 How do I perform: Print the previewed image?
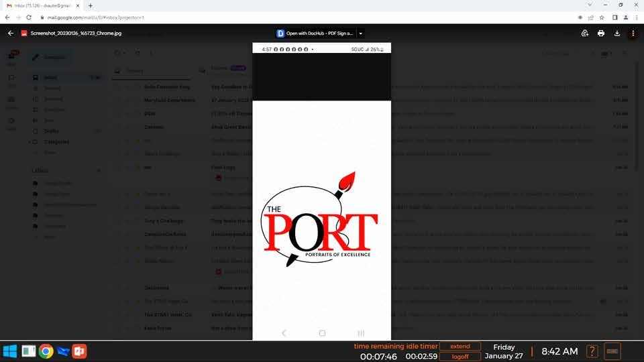[601, 34]
